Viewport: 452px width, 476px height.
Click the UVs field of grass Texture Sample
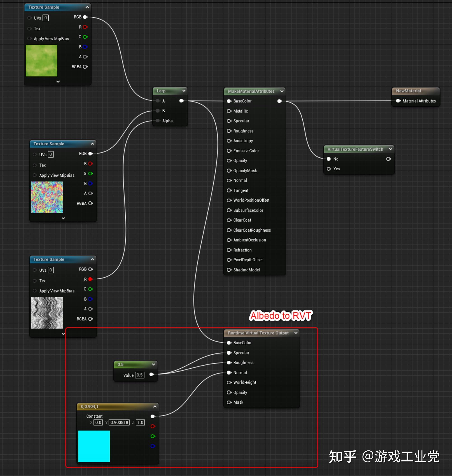tap(45, 18)
